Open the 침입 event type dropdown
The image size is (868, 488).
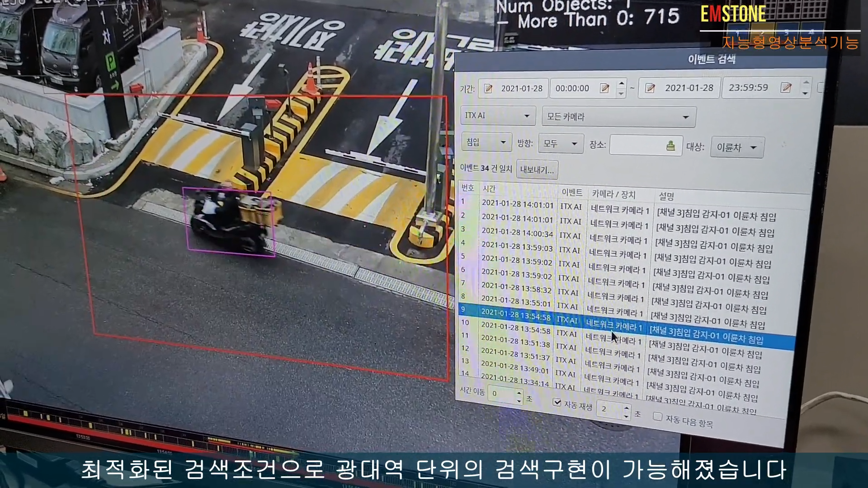pos(486,142)
